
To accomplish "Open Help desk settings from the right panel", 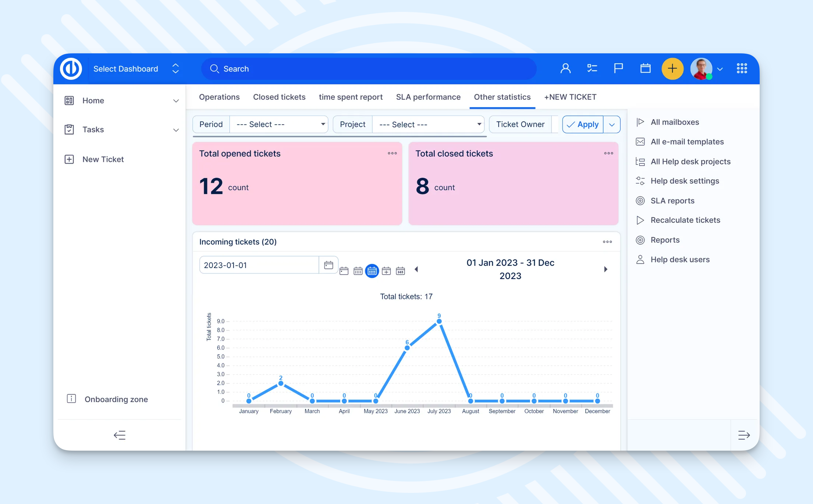I will click(x=685, y=181).
